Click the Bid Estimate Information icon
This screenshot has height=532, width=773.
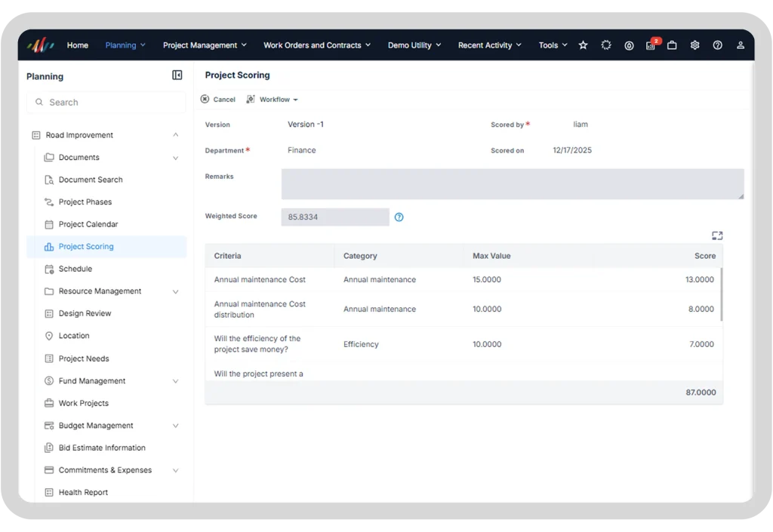(49, 447)
